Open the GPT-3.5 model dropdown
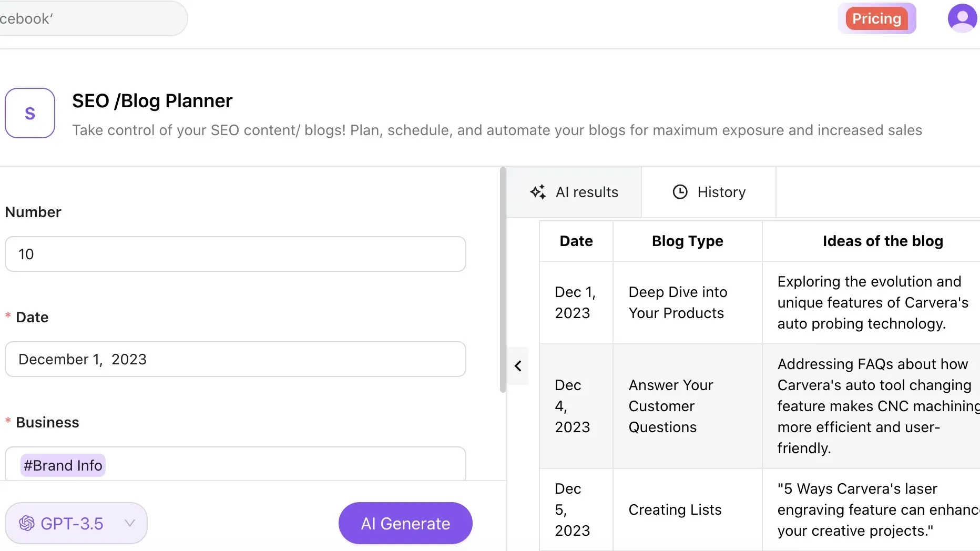 point(76,523)
